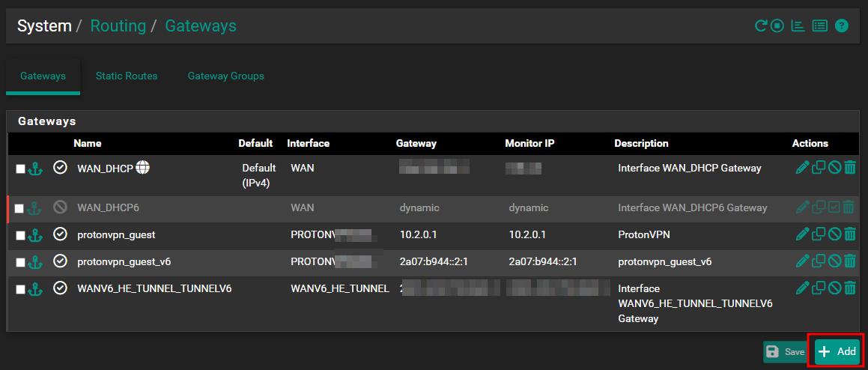Go to Routing breadcrumb link
Screen dimensions: 868x370
118,25
